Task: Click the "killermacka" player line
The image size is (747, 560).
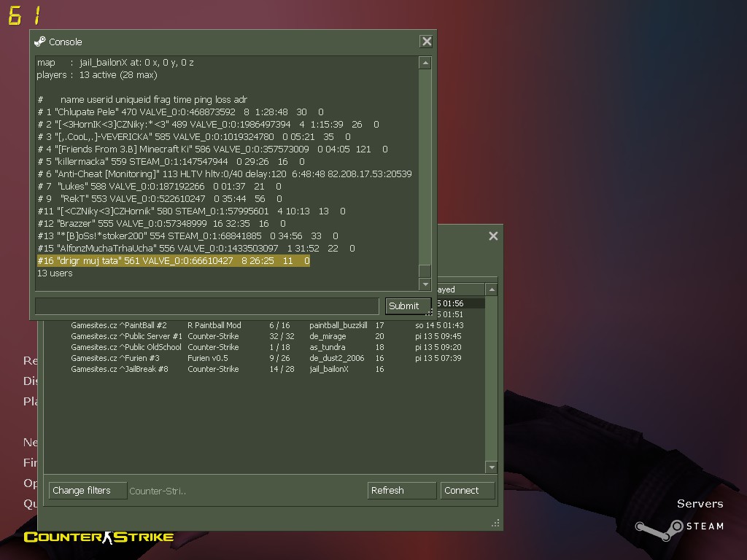Action: (x=171, y=162)
